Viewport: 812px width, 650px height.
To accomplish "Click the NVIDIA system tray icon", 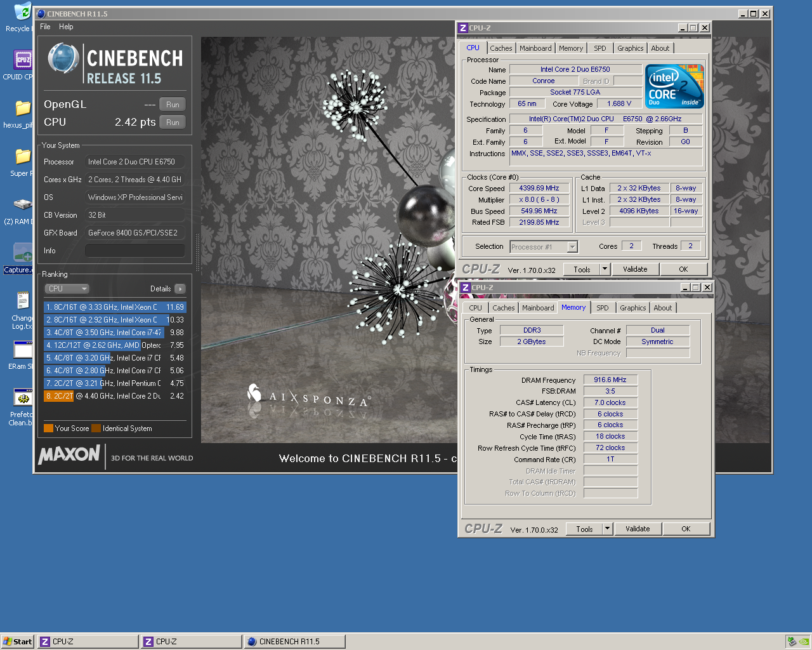I will click(804, 642).
